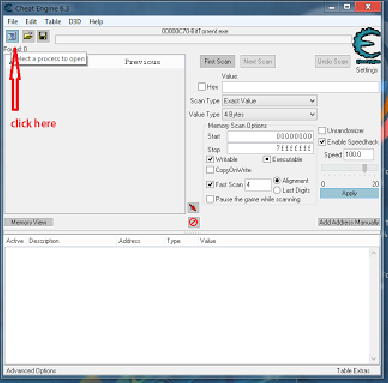Click the memory scan Start address field
This screenshot has height=383, width=388.
pyautogui.click(x=270, y=136)
